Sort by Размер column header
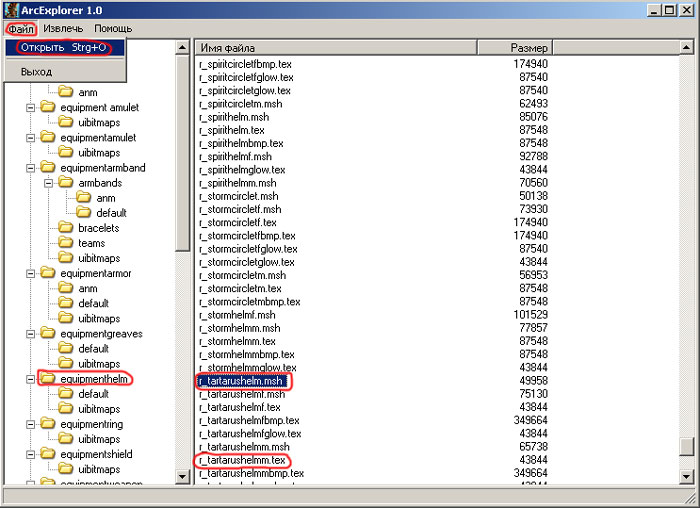700x508 pixels. pyautogui.click(x=515, y=47)
